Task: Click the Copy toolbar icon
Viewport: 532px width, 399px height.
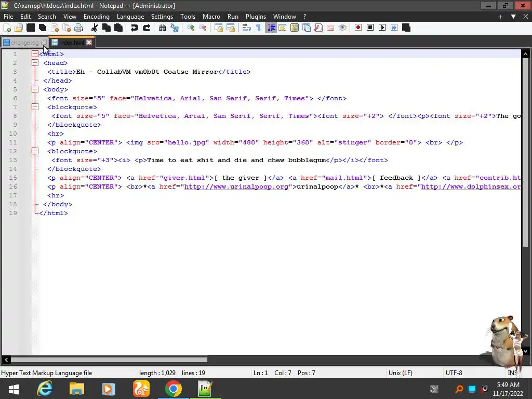Action: pos(107,28)
